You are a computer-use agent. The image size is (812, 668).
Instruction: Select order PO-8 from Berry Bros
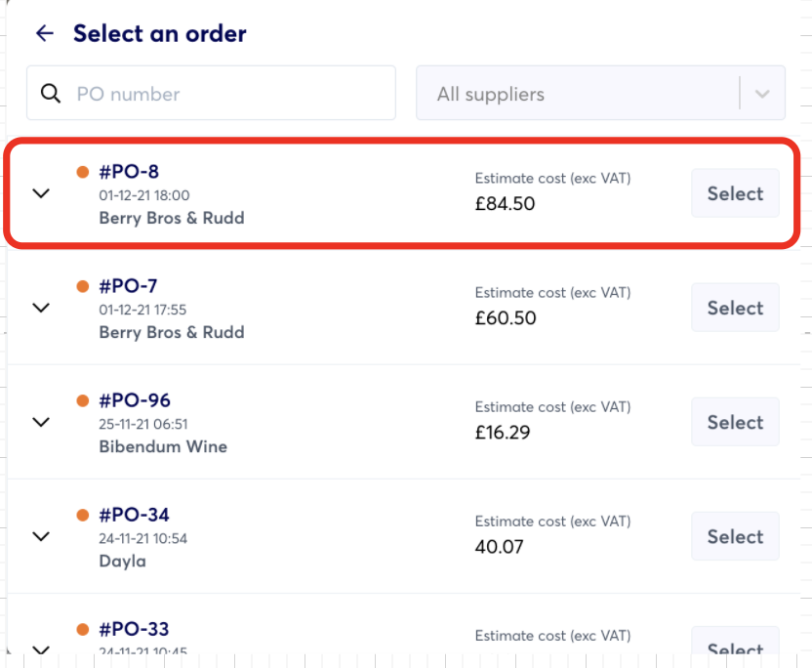click(x=735, y=193)
